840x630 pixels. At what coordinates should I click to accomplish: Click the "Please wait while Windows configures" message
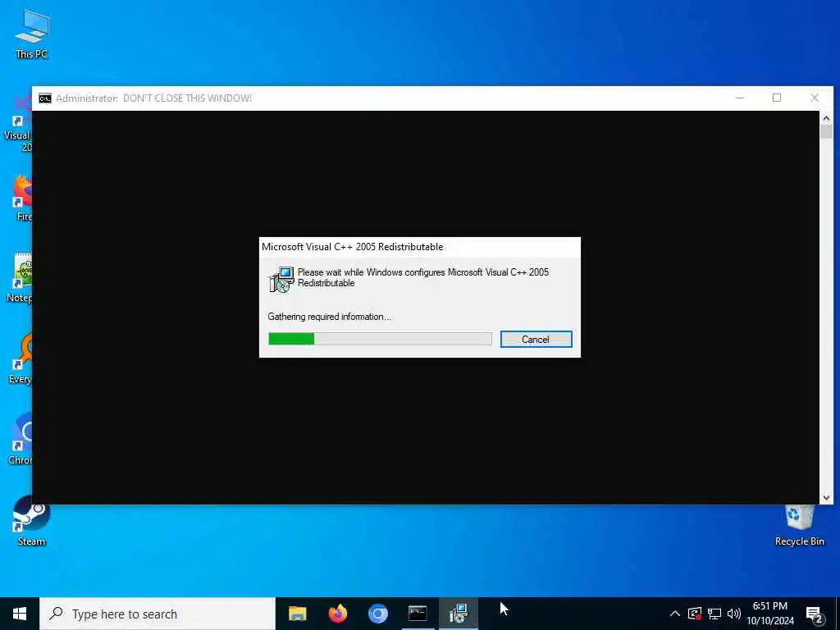(422, 277)
